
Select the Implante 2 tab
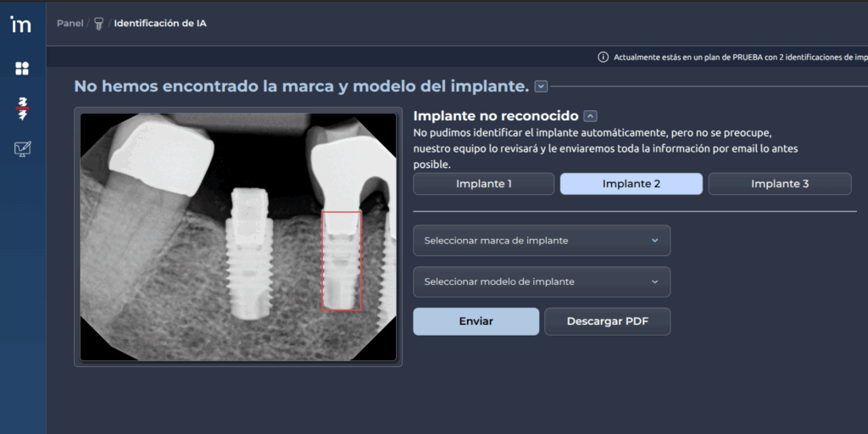click(631, 184)
